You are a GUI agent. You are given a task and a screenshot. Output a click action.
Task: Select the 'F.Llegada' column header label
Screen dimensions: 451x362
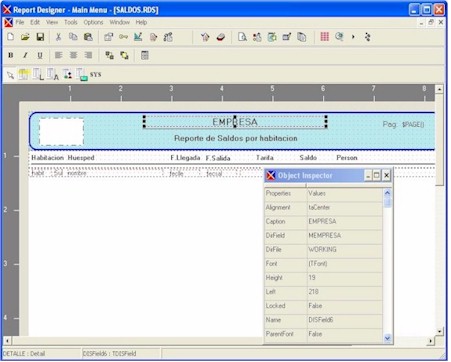pos(185,158)
